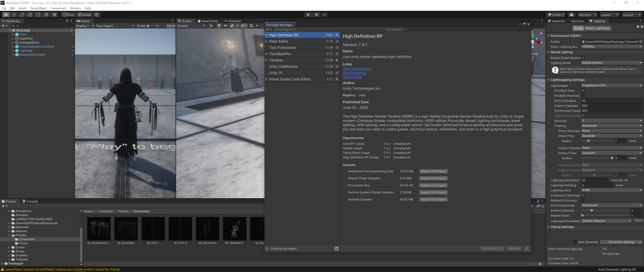Switch to the Asset Store tab
This screenshot has width=644, height=272.
point(208,21)
